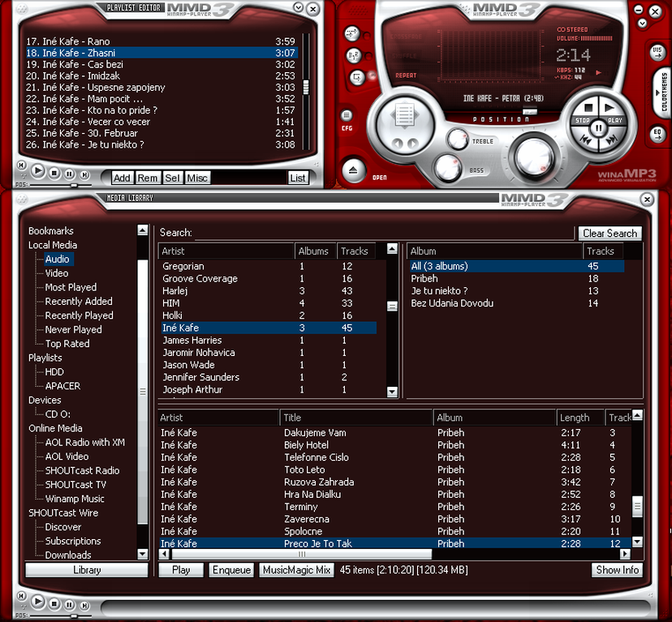This screenshot has width=672, height=622.
Task: Open the playlist list icon on main player
Action: point(403,115)
